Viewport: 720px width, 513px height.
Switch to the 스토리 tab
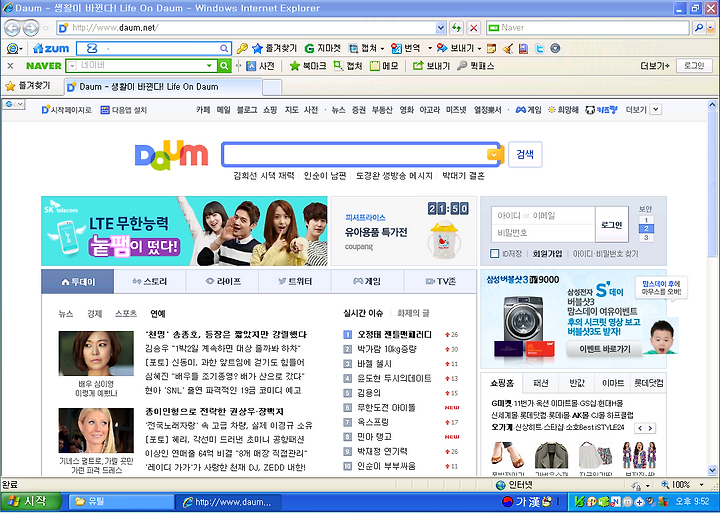[150, 282]
